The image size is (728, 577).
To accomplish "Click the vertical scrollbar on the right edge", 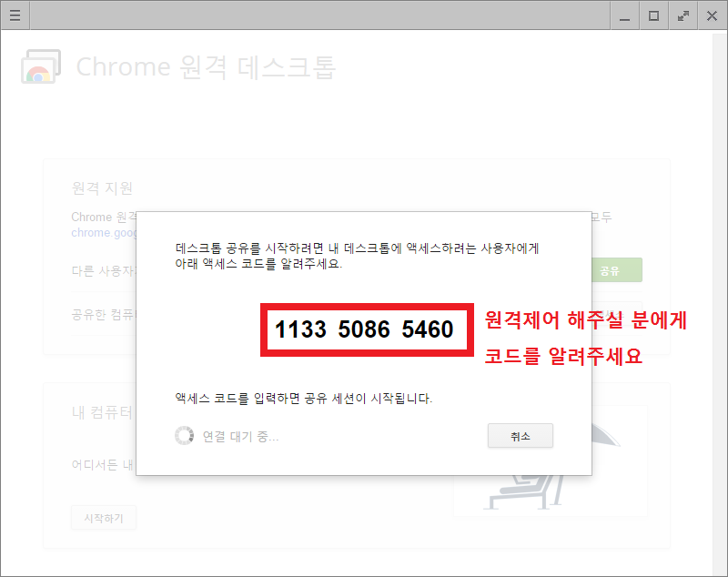I will coord(720,303).
